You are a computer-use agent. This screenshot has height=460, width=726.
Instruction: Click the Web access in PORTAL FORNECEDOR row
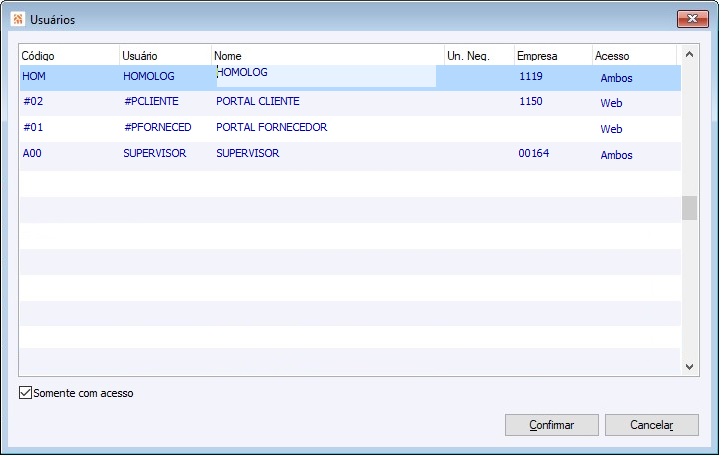(x=611, y=129)
